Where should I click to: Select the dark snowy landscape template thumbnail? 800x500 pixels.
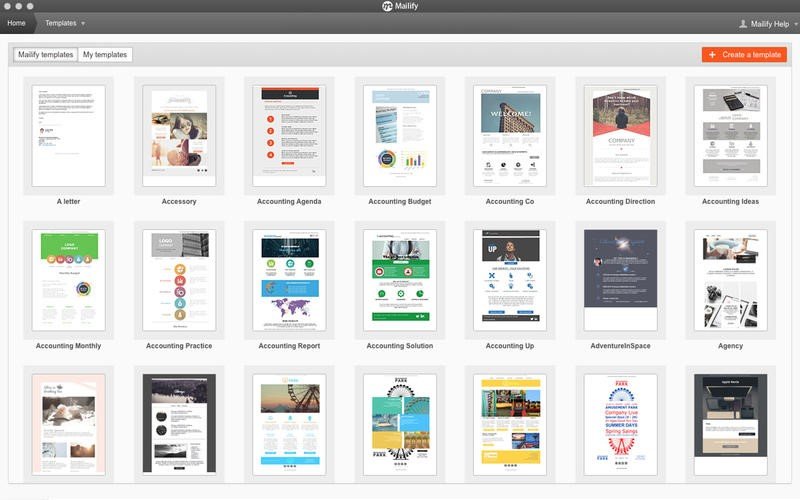(x=179, y=424)
